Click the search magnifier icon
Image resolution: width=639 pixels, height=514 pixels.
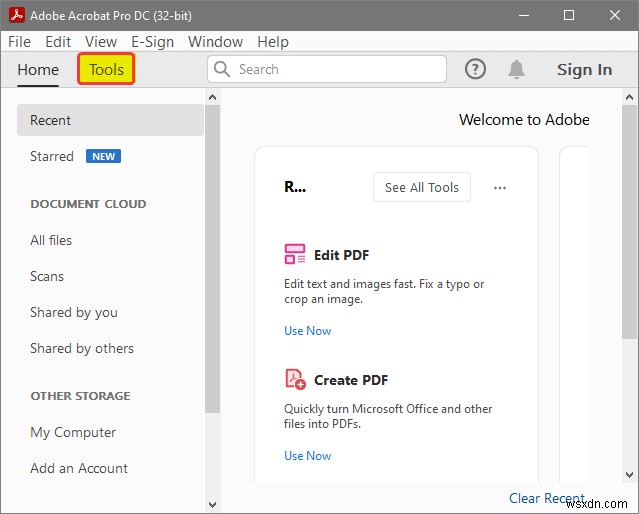[x=222, y=69]
